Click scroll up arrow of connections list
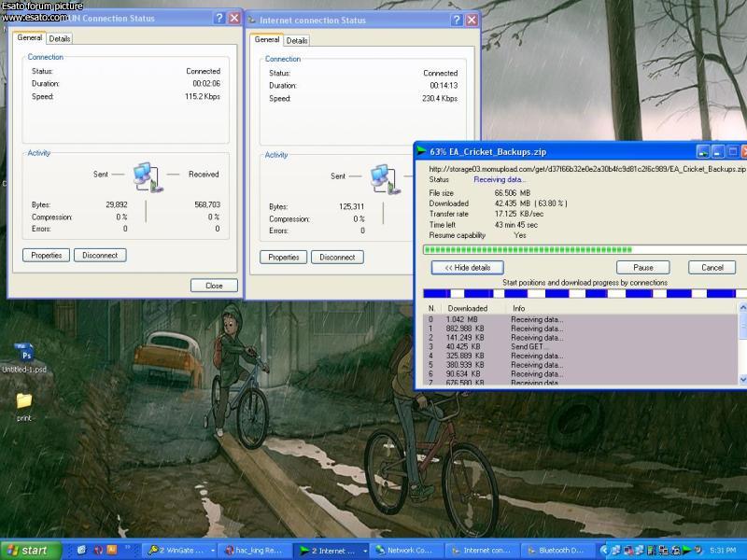The width and height of the screenshot is (747, 560). click(x=742, y=308)
